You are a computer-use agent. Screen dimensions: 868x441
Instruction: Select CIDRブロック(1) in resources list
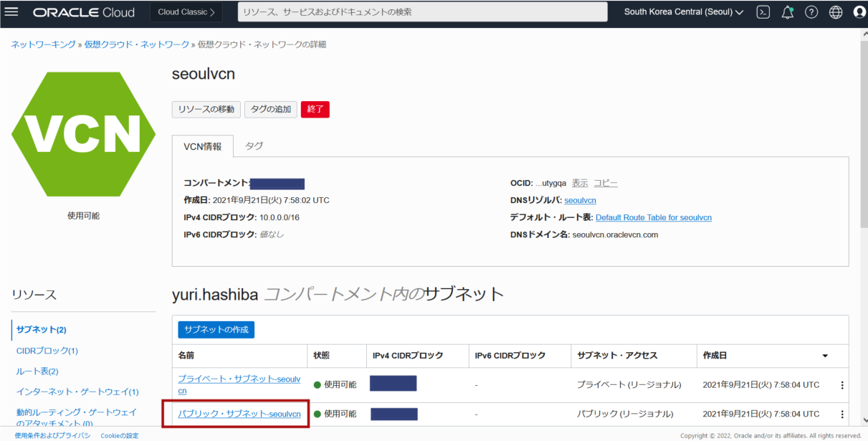coord(47,351)
